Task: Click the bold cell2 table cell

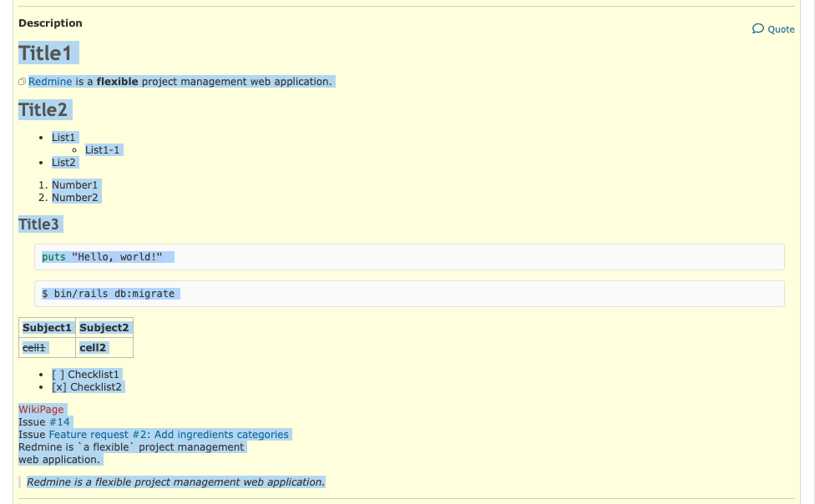Action: (x=104, y=348)
